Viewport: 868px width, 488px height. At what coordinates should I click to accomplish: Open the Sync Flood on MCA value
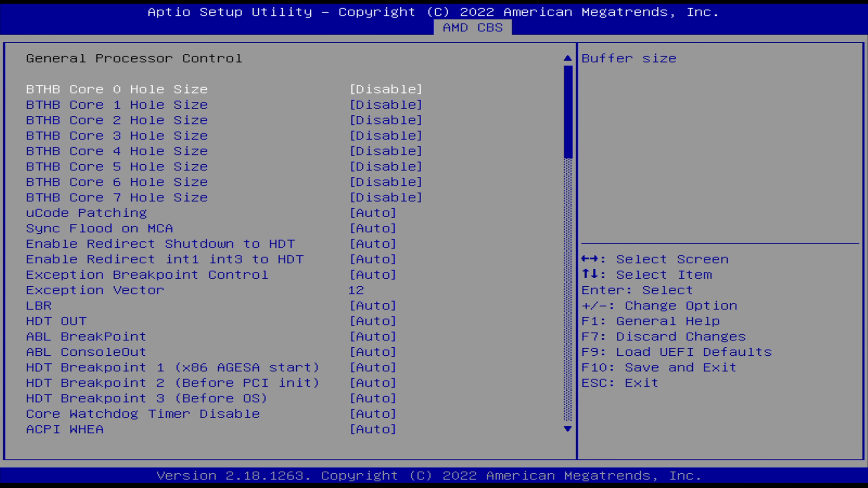click(373, 228)
